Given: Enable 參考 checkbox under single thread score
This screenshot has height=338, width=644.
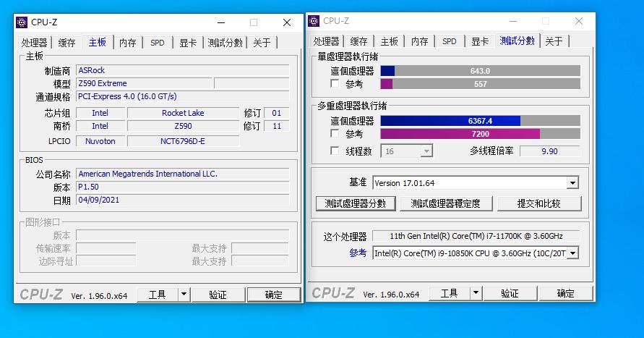Looking at the screenshot, I should point(335,84).
